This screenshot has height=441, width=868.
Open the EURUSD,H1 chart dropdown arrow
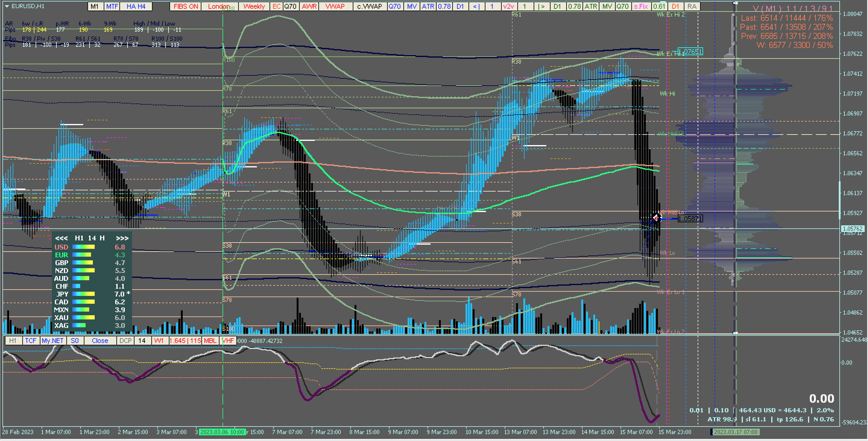point(7,6)
